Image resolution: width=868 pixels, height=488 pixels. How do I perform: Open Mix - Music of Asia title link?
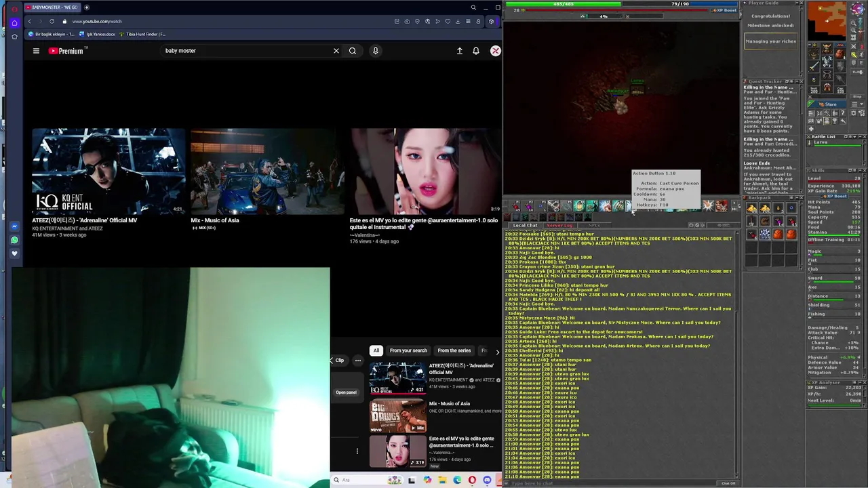click(x=215, y=220)
